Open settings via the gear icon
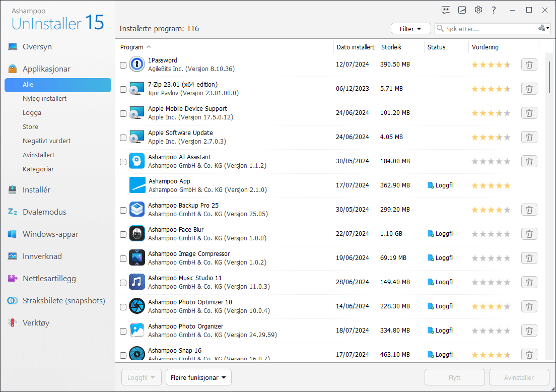The width and height of the screenshot is (556, 392). click(x=478, y=10)
